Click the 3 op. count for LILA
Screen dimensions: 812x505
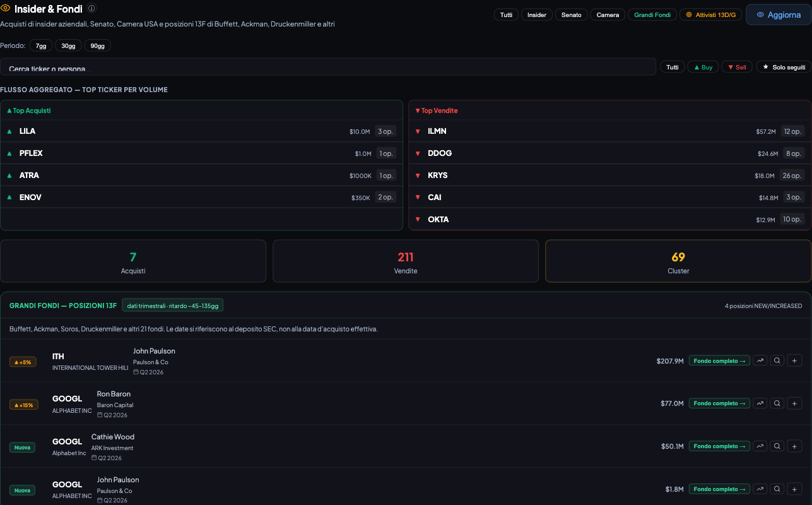(385, 131)
